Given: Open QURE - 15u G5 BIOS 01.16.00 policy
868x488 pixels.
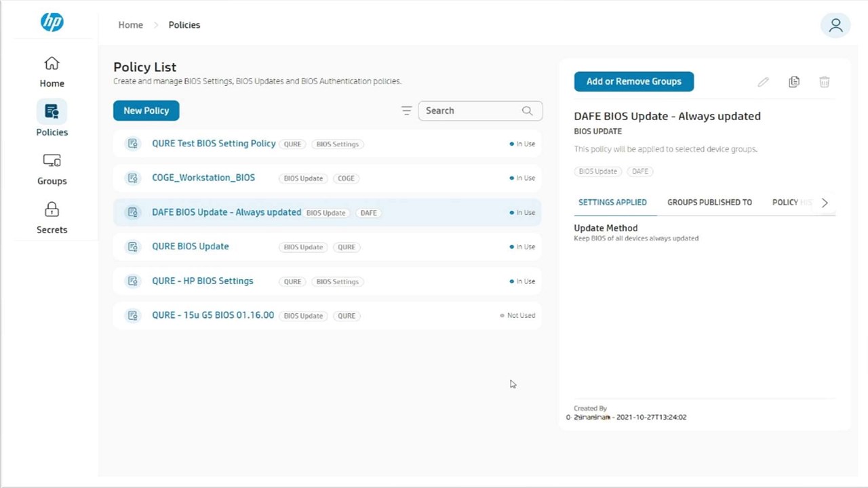Looking at the screenshot, I should 213,315.
